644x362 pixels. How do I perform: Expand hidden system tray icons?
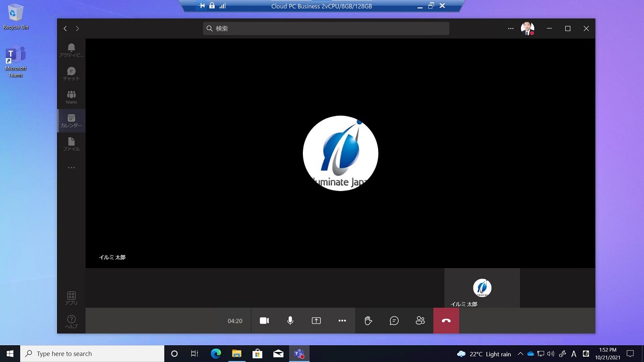click(520, 354)
